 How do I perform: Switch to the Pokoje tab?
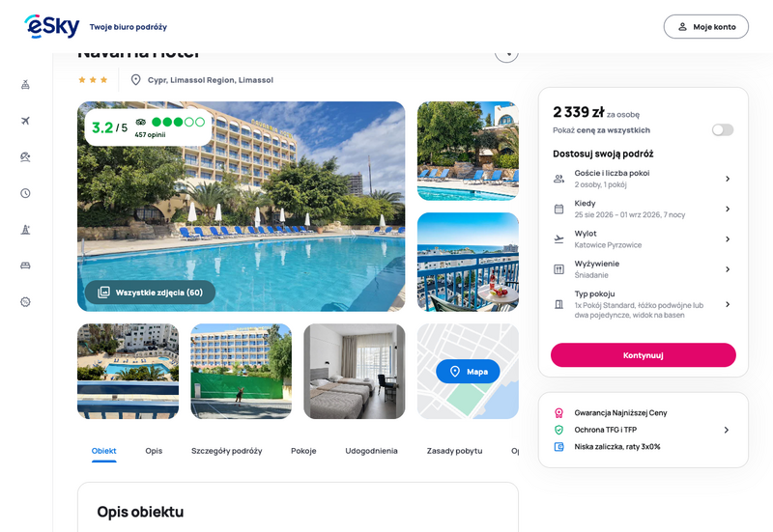(x=303, y=451)
